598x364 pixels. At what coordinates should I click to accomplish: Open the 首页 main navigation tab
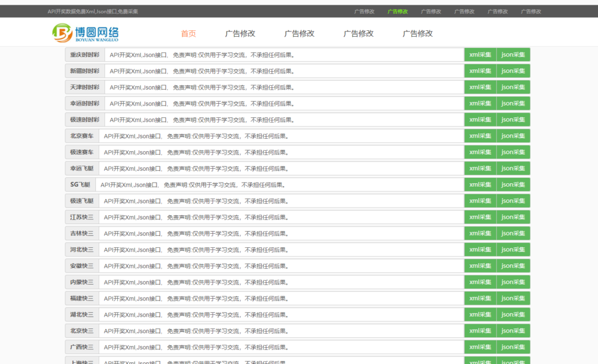pos(189,33)
